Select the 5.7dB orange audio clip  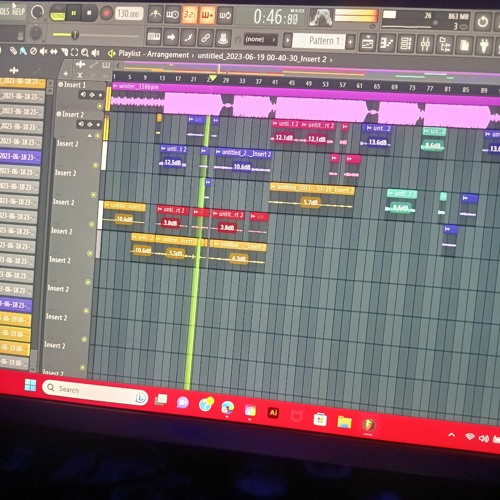coord(312,197)
